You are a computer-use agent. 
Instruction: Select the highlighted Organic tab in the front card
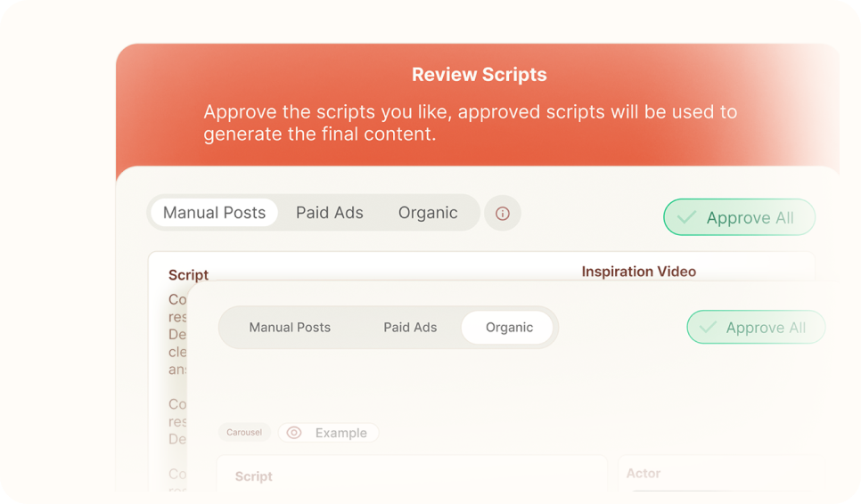coord(509,328)
